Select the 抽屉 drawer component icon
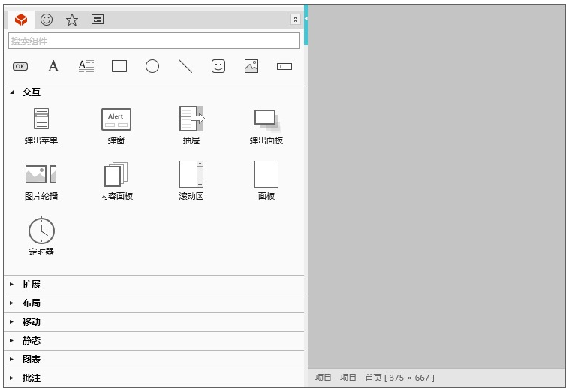The image size is (569, 392). pos(191,119)
